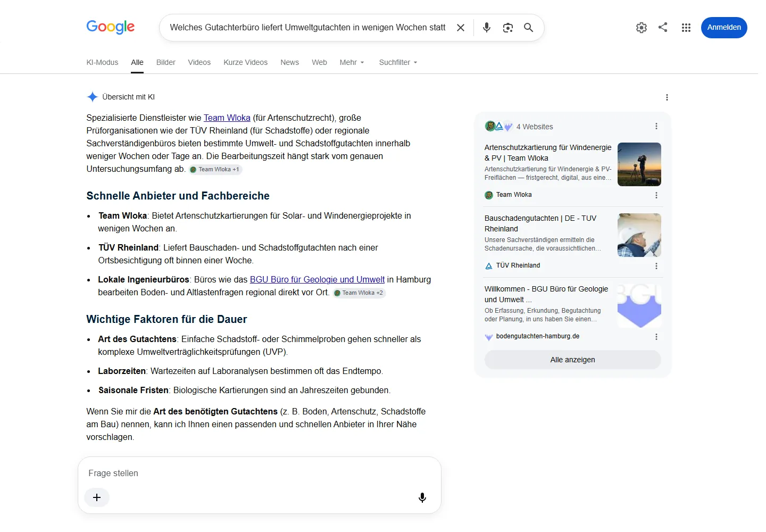Click the Team Wloka result thumbnail image
The width and height of the screenshot is (766, 532).
pos(639,164)
